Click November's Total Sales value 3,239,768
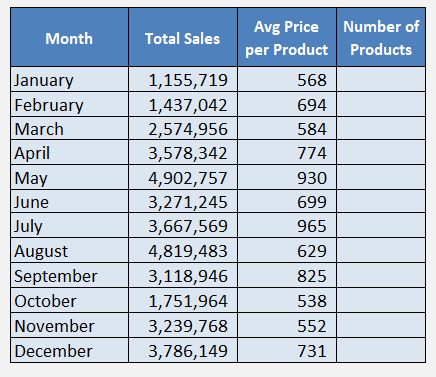Image resolution: width=436 pixels, height=377 pixels. coord(183,325)
